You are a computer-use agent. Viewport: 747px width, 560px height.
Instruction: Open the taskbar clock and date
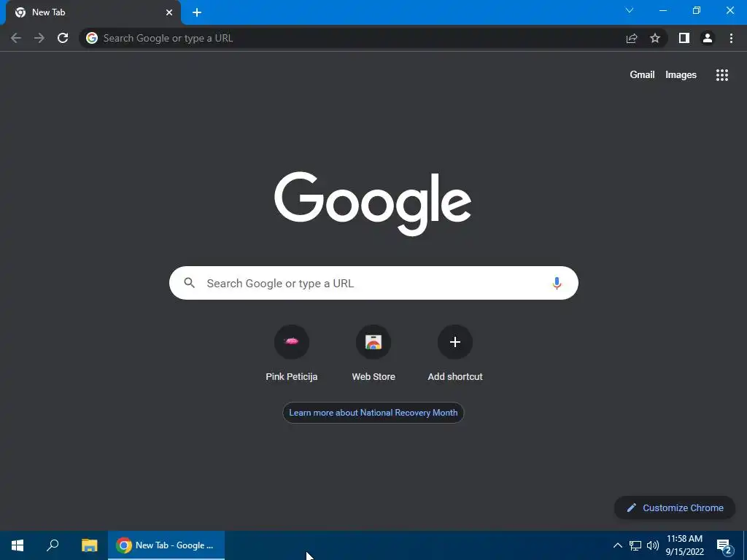[x=684, y=545]
